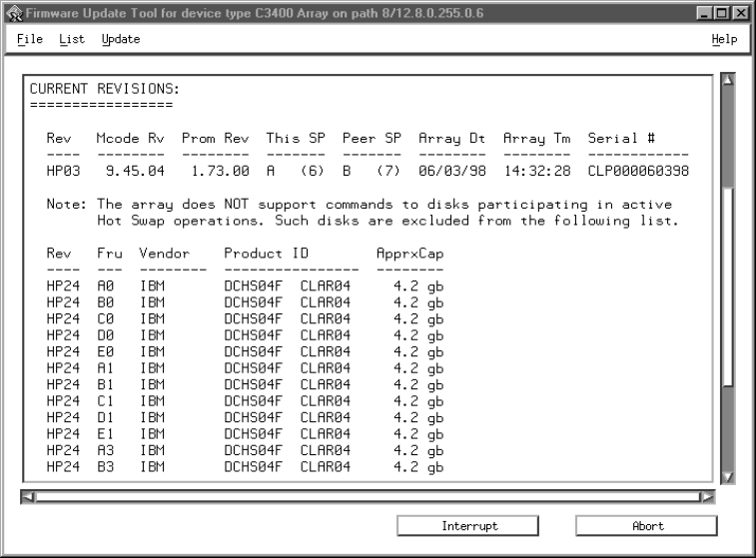Click the horizontal scrollbar track
756x558 pixels.
tap(370, 494)
